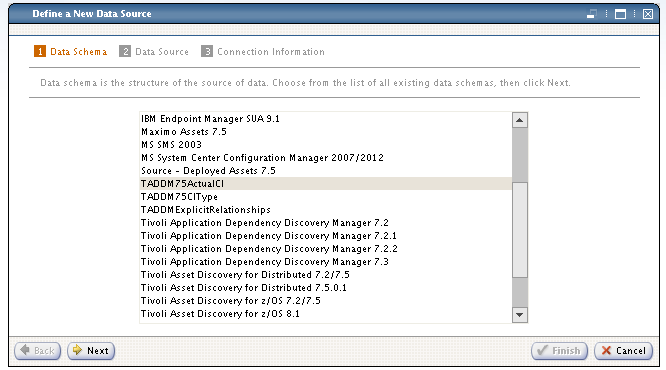Minimize the Define a New Data Source dialog

pyautogui.click(x=591, y=14)
